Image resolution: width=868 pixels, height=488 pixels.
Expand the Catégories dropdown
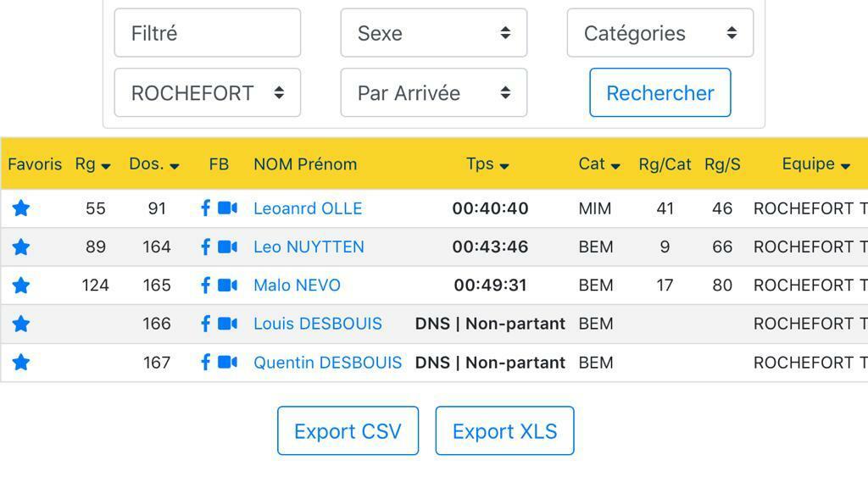point(659,33)
